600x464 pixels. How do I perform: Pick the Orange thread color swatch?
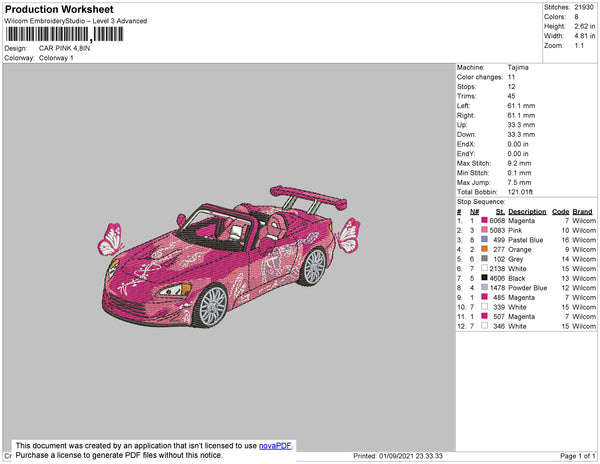(x=486, y=249)
